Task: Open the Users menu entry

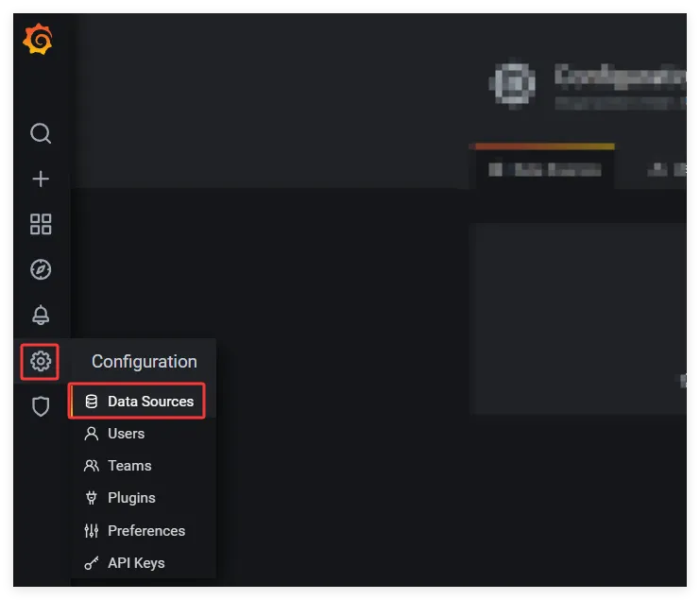Action: tap(126, 434)
